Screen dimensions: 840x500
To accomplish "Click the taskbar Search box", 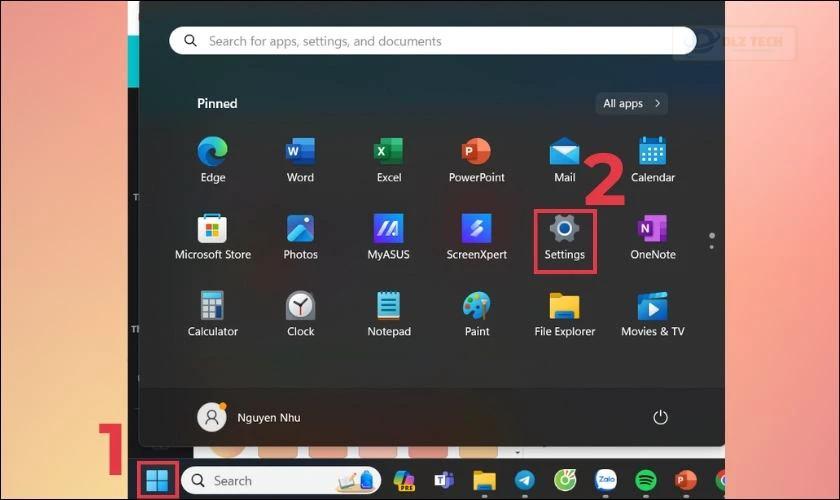I will coord(281,480).
